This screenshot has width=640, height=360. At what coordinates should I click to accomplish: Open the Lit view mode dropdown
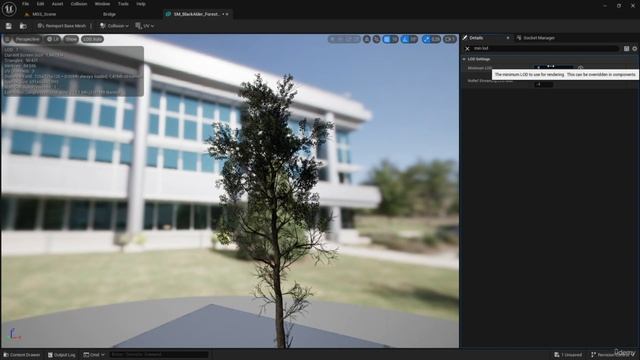(53, 39)
